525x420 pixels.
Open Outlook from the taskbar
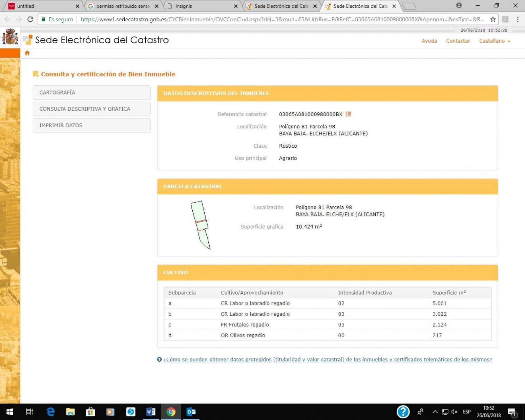(x=191, y=412)
